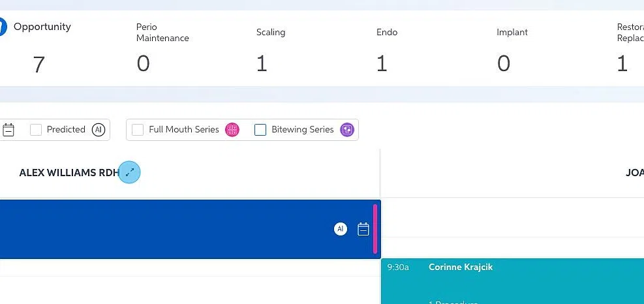The width and height of the screenshot is (644, 304).
Task: Select the Scaling metric count
Action: [x=262, y=64]
